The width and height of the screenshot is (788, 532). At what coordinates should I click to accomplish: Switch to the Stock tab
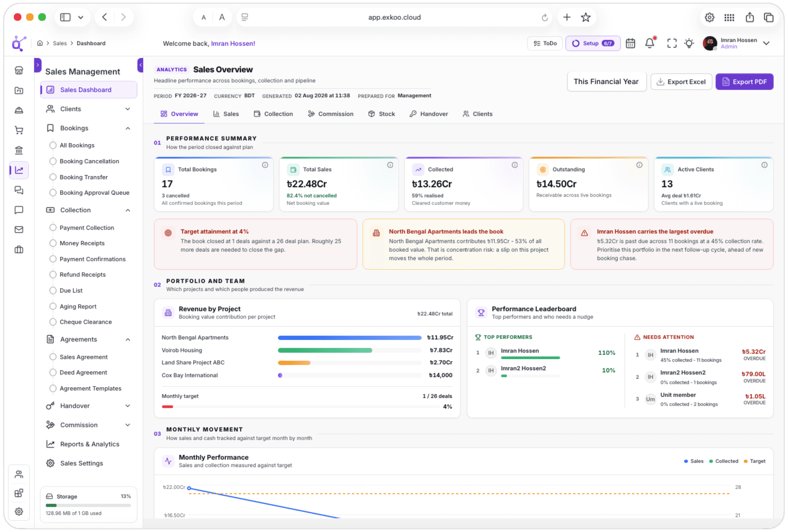(x=382, y=114)
